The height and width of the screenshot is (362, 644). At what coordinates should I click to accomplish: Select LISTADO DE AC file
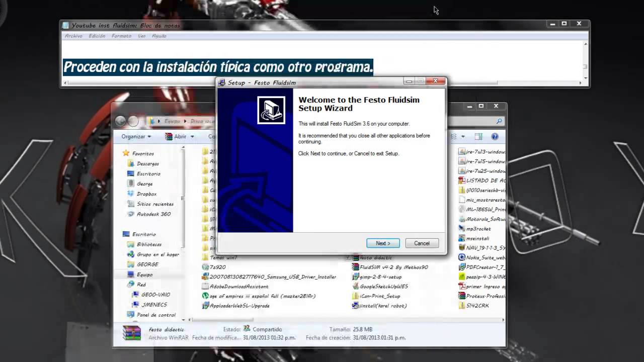482,180
